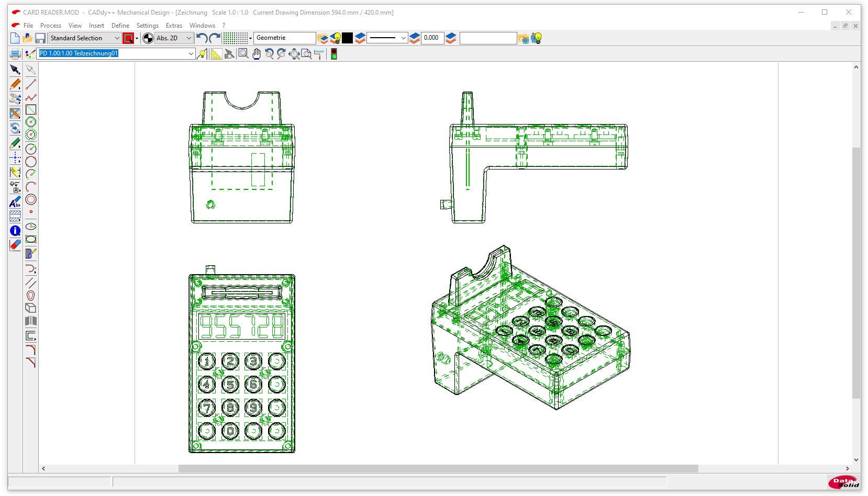Select the Hatching pattern tool
This screenshot has height=496, width=868.
click(x=15, y=216)
